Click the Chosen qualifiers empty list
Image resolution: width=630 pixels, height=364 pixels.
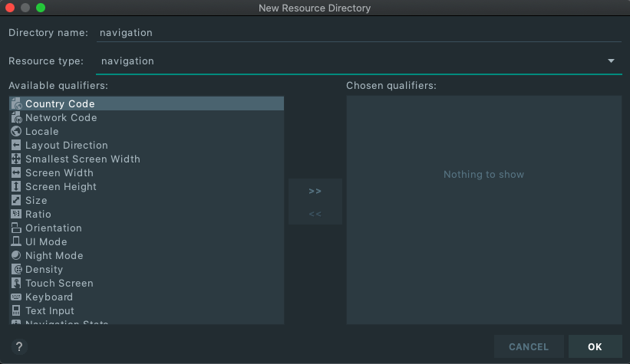[x=483, y=210]
